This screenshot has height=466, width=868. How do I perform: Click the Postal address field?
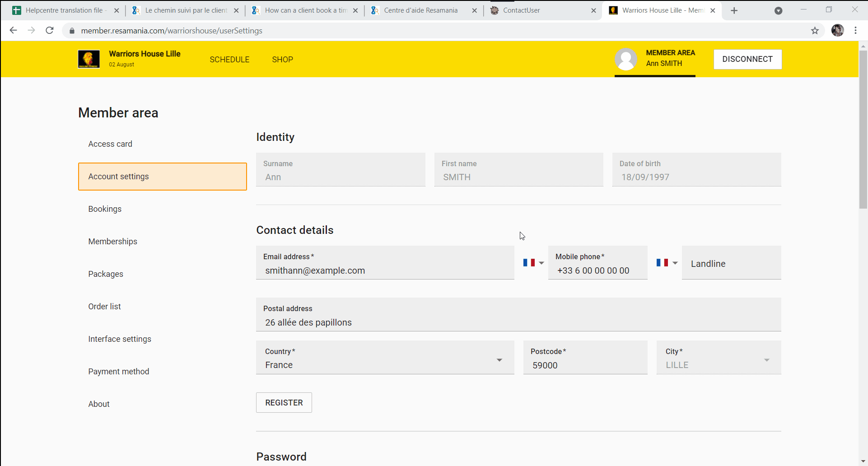[x=518, y=314]
